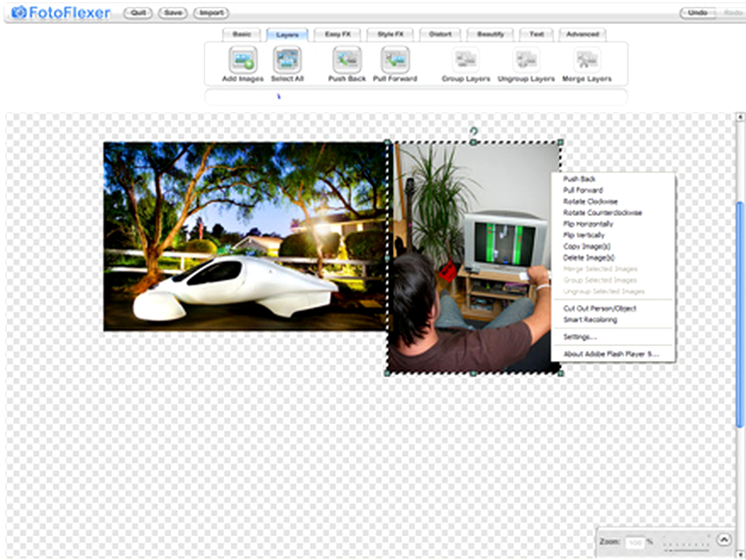Click the Import button

coord(211,13)
